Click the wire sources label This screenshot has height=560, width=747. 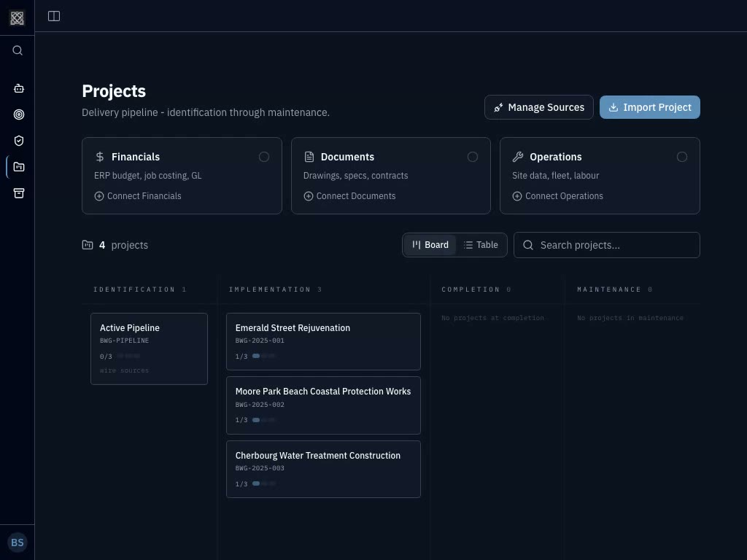pos(124,370)
